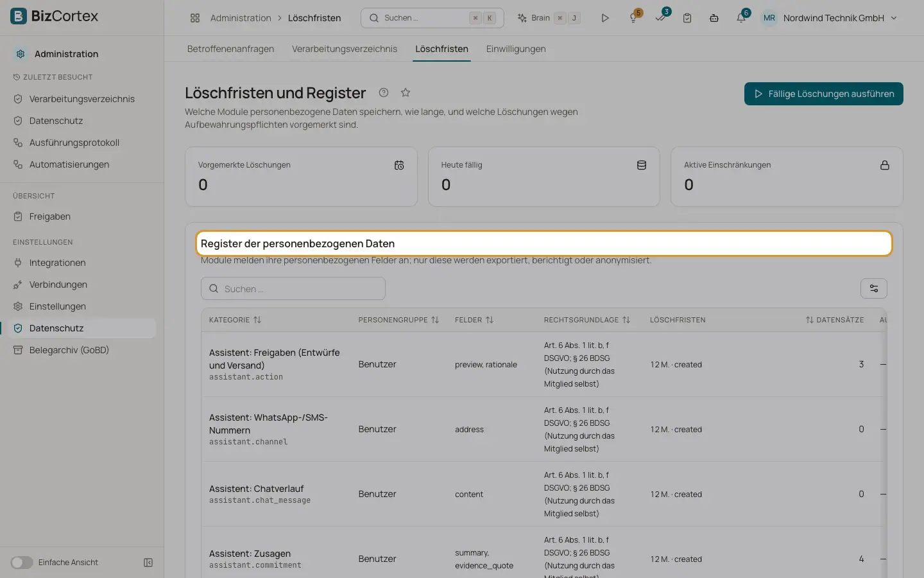Click the help icon next to Löschfristen und Register
Viewport: 924px width, 578px height.
[384, 92]
